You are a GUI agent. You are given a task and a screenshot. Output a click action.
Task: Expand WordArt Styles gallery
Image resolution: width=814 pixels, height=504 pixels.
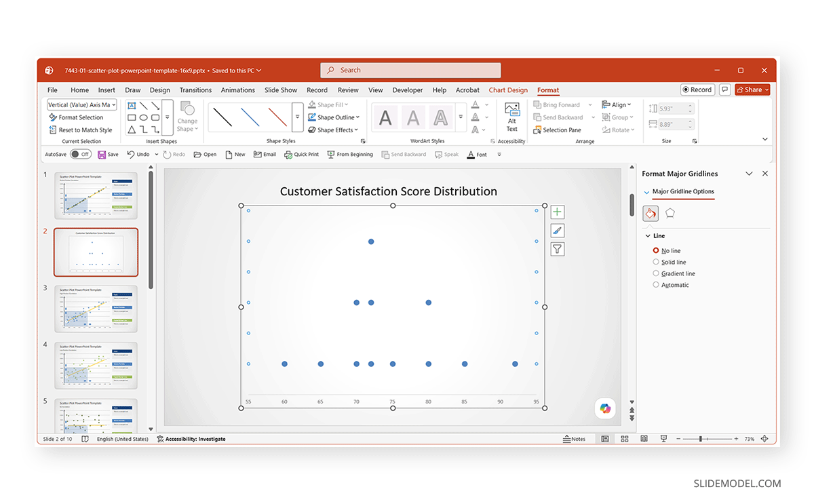coord(462,117)
